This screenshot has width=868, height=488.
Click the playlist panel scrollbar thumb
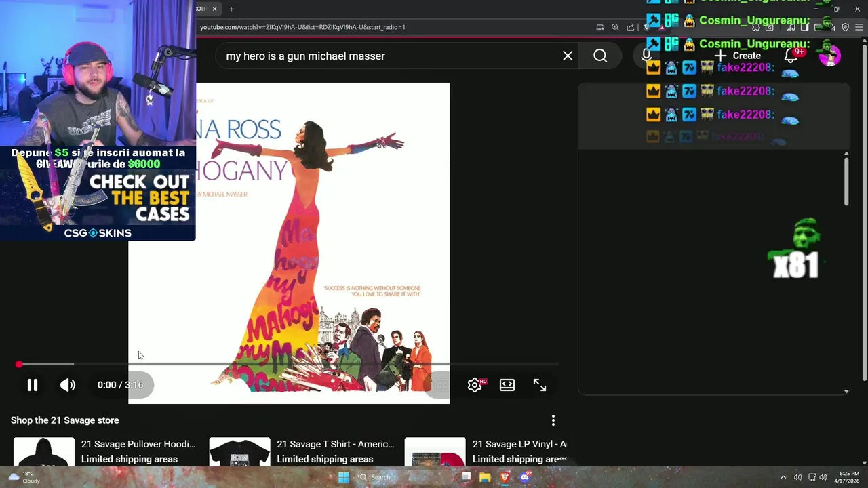pos(846,182)
